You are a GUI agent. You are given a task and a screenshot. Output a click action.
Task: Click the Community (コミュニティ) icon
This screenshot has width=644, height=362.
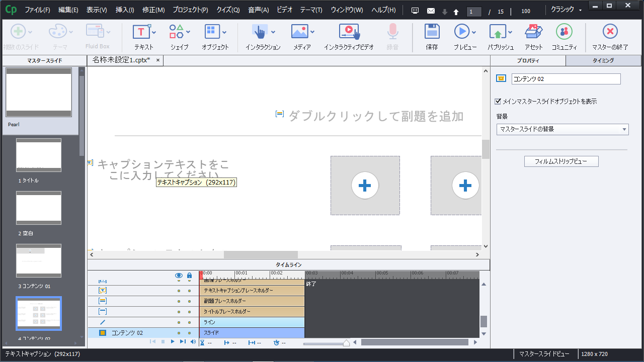(x=564, y=32)
